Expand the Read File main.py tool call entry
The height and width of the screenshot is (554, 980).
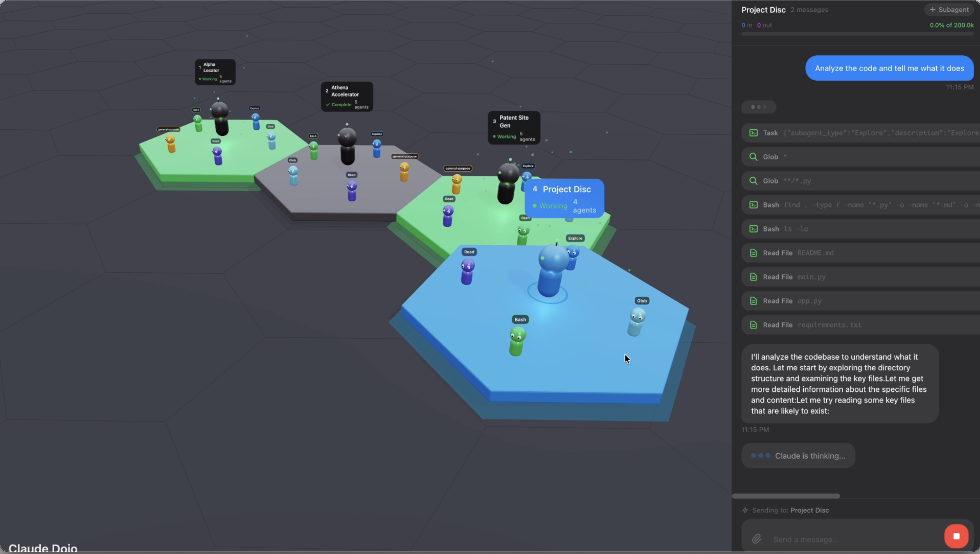[857, 277]
